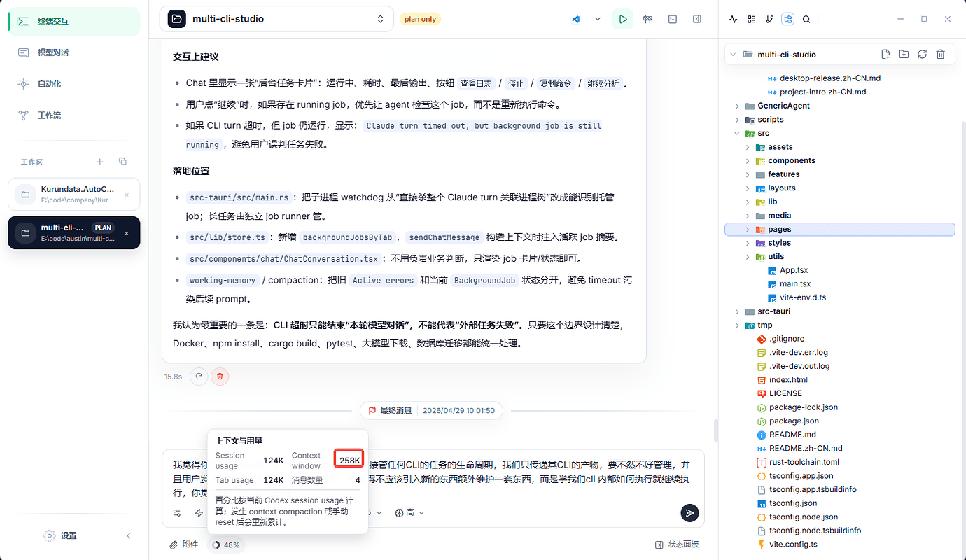
Task: Click the 48% context usage indicator
Action: coord(226,545)
